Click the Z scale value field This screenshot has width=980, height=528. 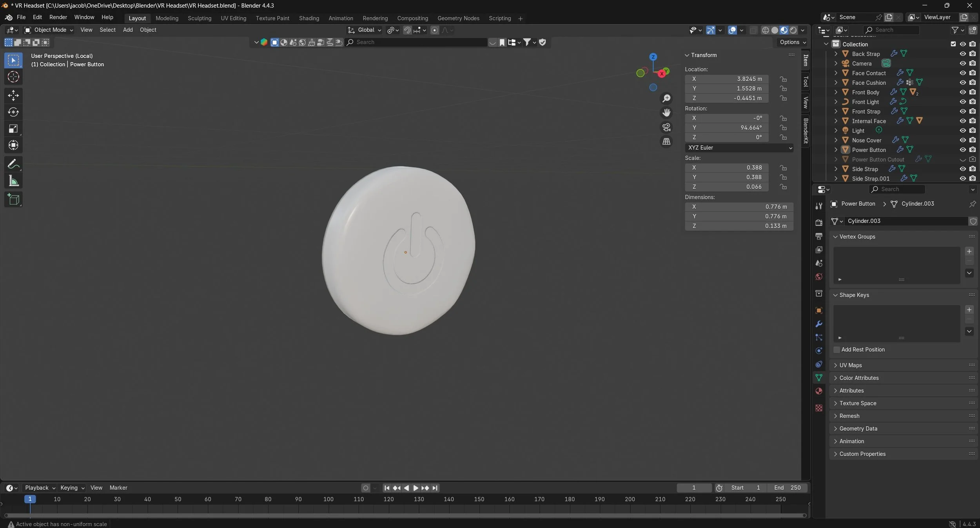pos(726,187)
